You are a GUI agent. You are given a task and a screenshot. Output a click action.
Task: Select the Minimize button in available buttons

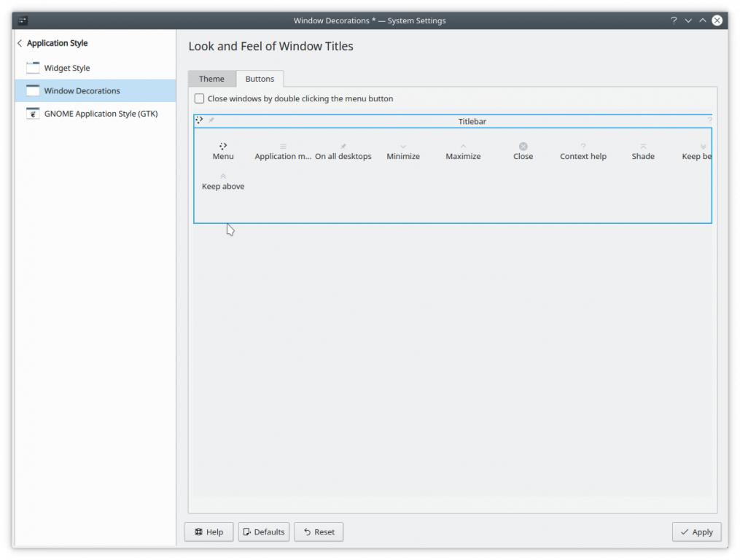(403, 147)
